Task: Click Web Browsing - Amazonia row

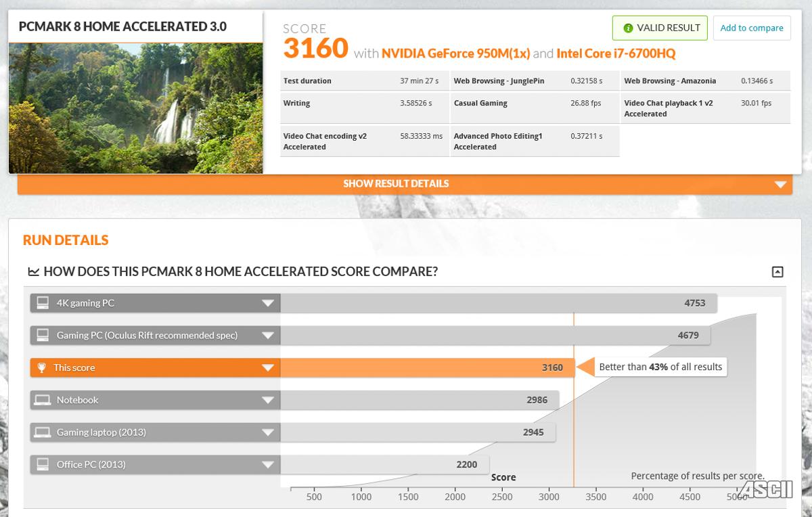Action: [705, 81]
